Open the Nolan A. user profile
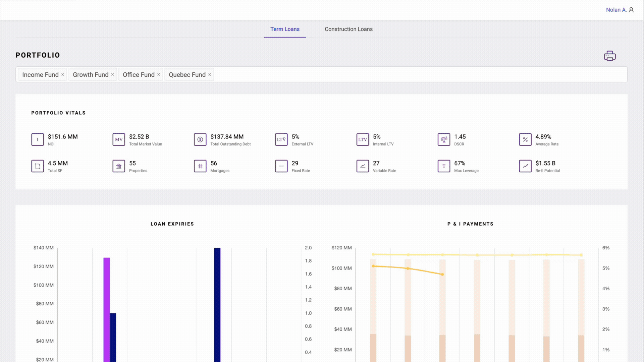Viewport: 644px width, 362px height. pyautogui.click(x=619, y=10)
